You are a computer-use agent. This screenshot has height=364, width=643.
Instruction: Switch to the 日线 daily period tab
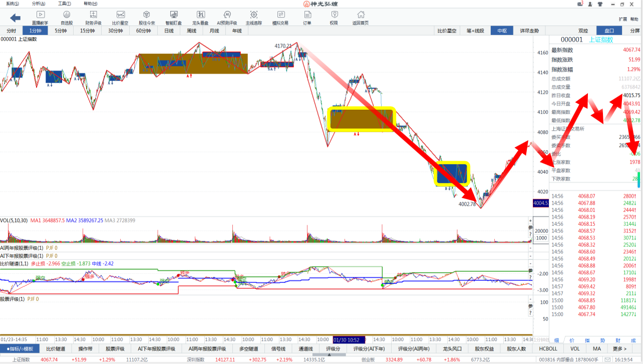pos(169,31)
